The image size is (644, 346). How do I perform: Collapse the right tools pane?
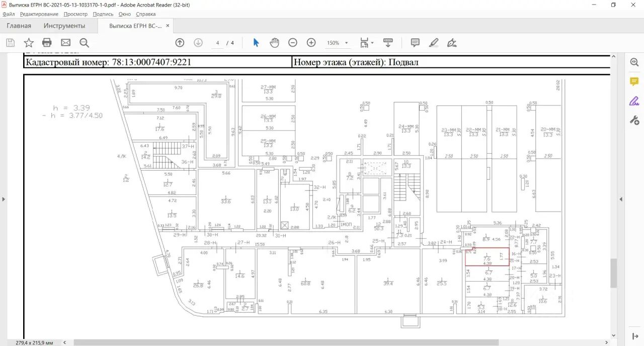click(x=620, y=199)
